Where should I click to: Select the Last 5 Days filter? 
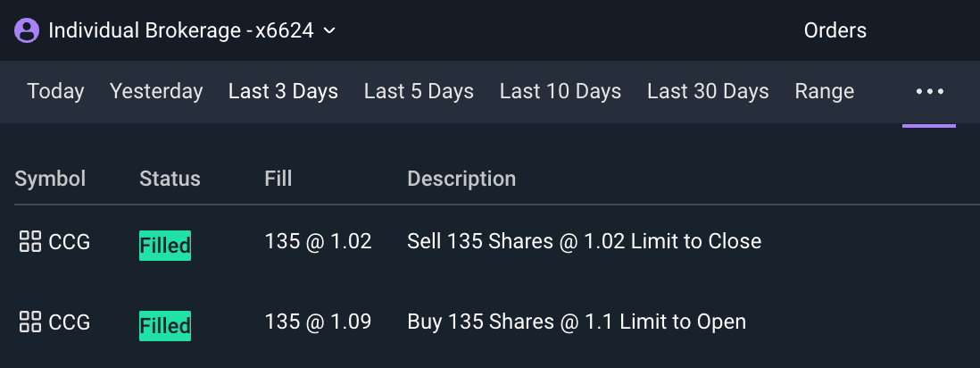click(x=419, y=91)
